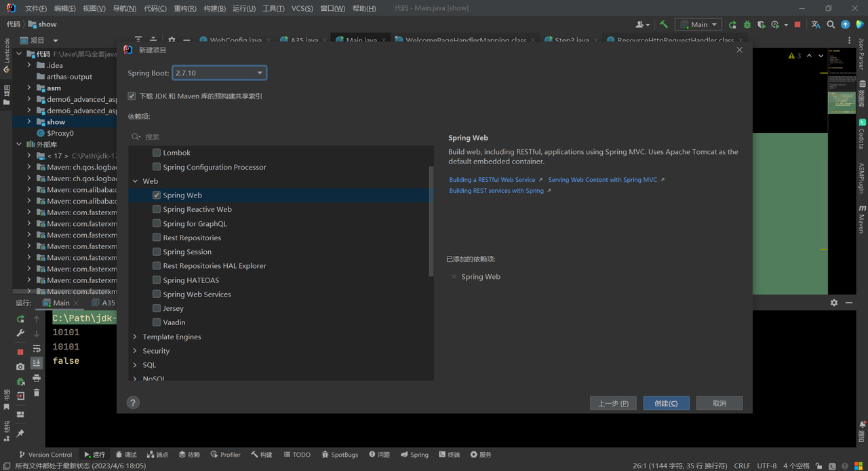Click the dependency list vertical scrollbar

431,222
